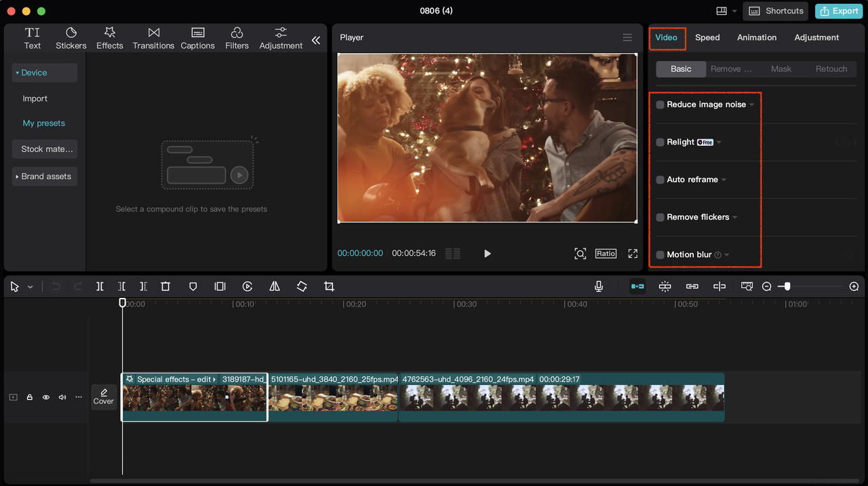Open the Adjustment panel in media toolbar
Image resolution: width=868 pixels, height=486 pixels.
click(281, 38)
